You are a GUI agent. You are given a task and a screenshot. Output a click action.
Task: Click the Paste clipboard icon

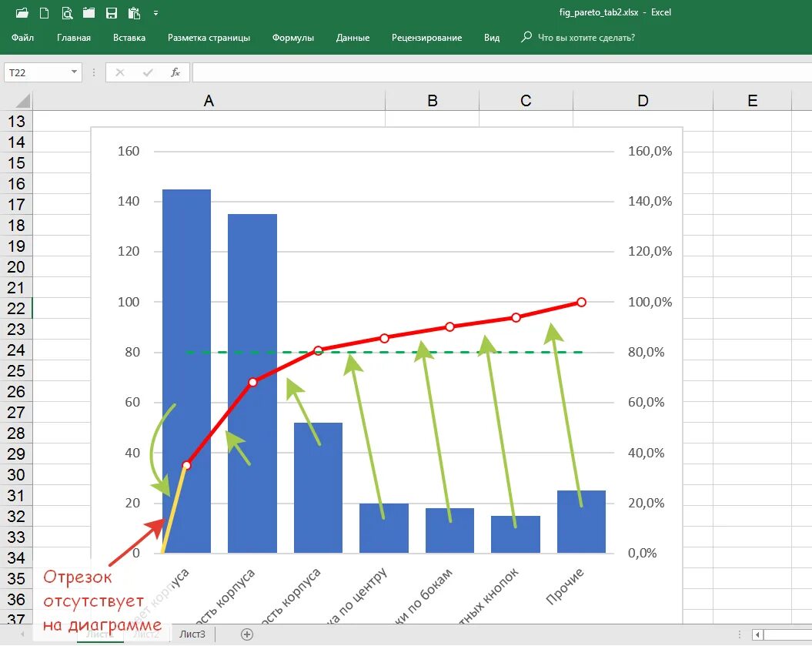[134, 13]
